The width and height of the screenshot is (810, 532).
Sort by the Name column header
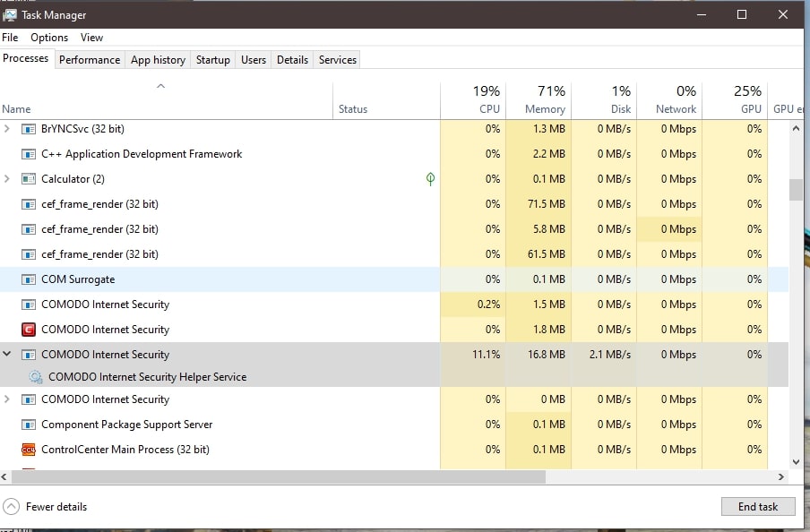[167, 100]
